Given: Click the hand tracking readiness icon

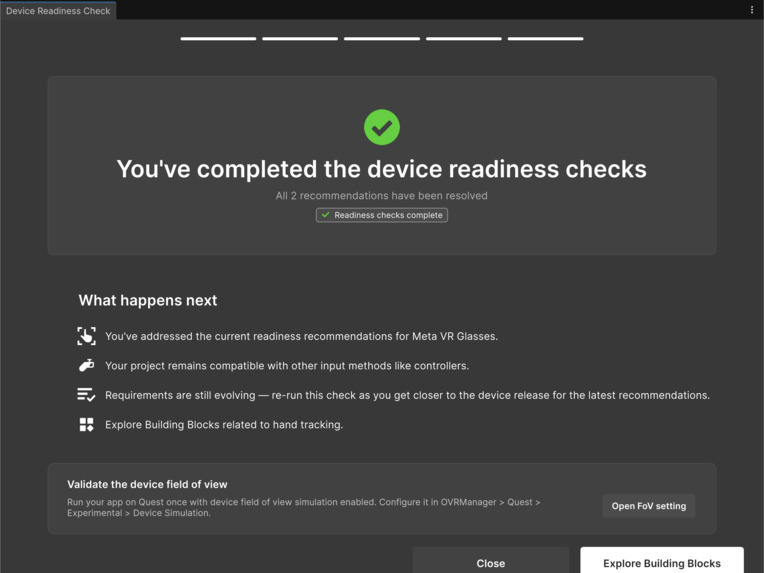Looking at the screenshot, I should pos(86,336).
